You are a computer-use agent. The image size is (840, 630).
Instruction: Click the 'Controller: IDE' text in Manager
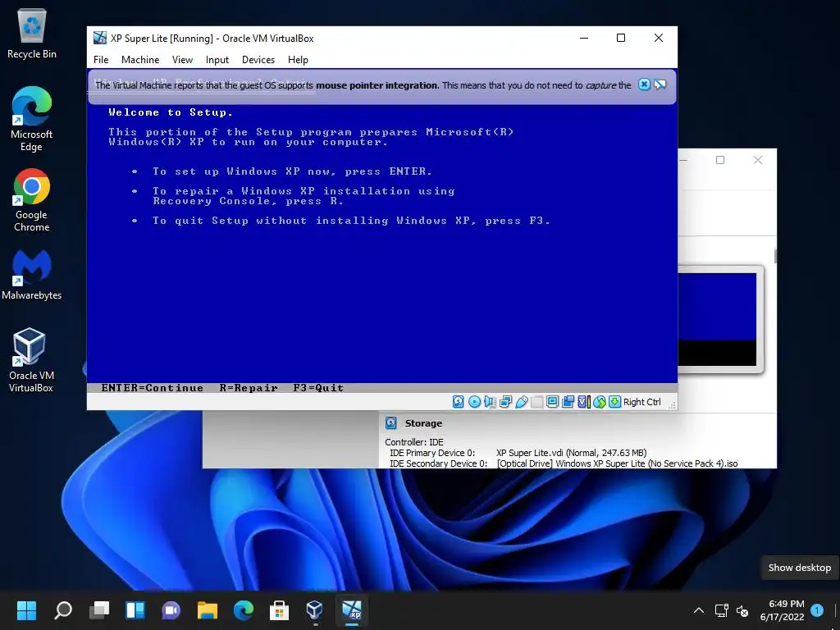point(414,442)
